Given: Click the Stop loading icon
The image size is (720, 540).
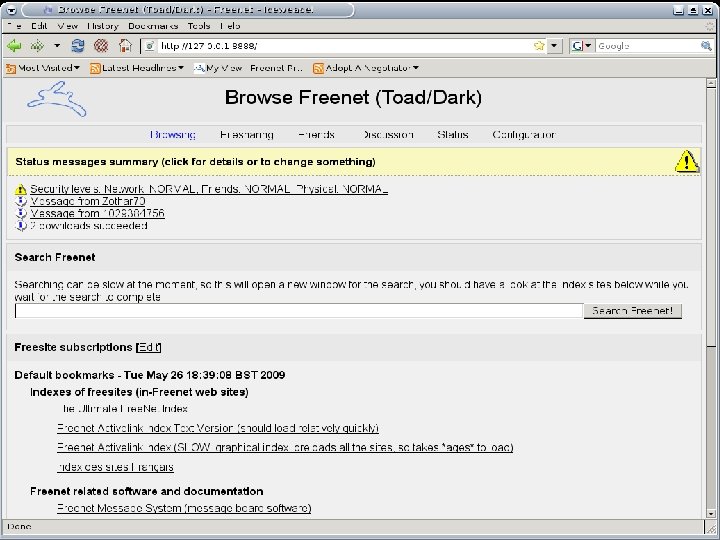Looking at the screenshot, I should tap(101, 45).
